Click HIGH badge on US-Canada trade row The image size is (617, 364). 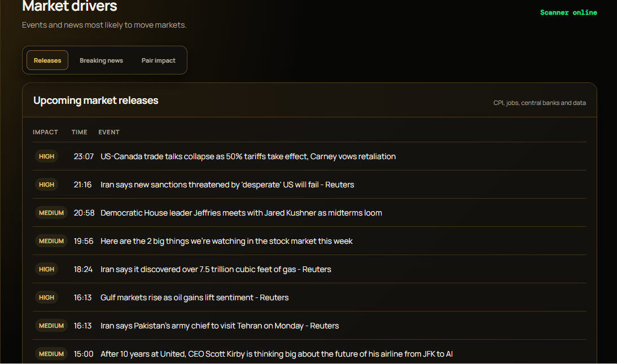[46, 156]
